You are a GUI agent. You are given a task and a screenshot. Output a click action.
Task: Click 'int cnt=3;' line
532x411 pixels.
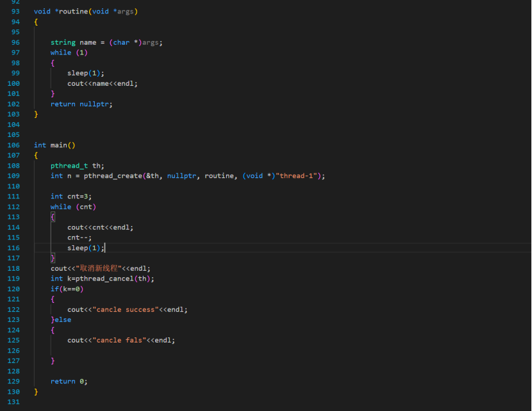[x=71, y=197]
